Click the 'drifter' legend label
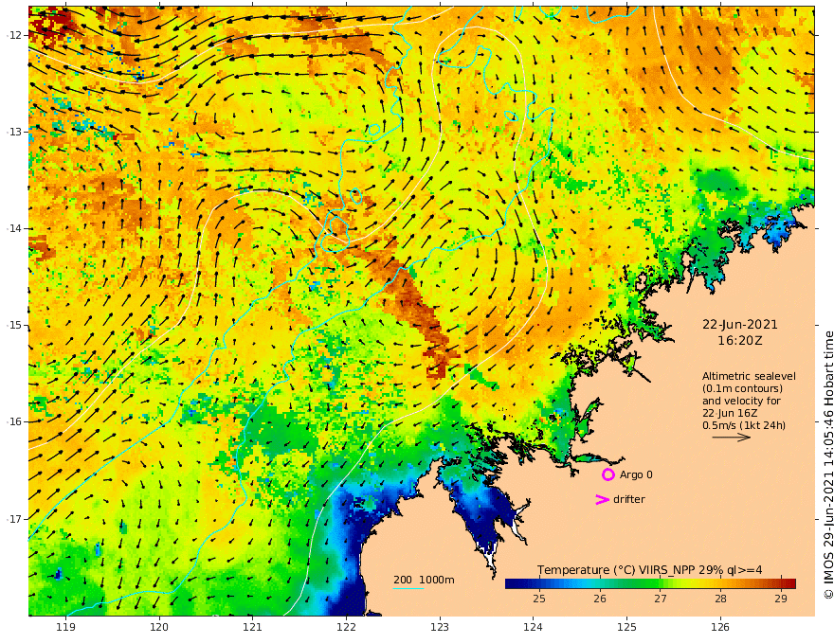This screenshot has width=834, height=644. pyautogui.click(x=628, y=499)
